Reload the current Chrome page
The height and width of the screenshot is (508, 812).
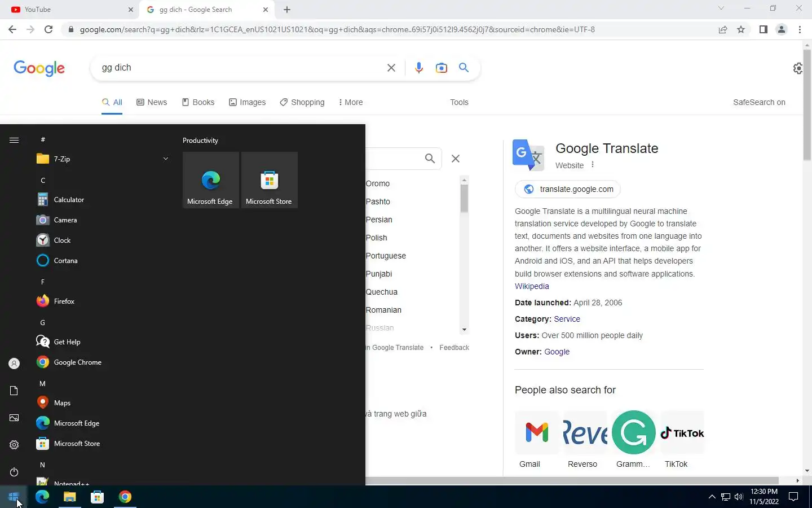[48, 29]
